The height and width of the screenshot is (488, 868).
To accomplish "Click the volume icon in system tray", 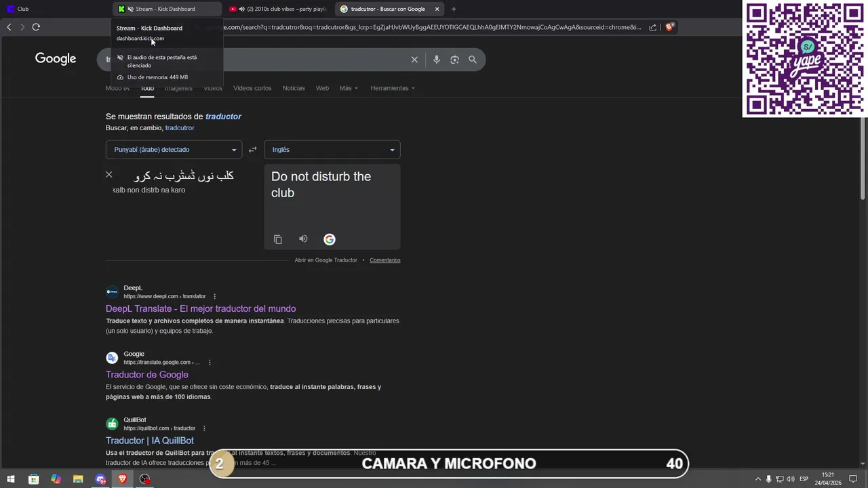I will [791, 479].
